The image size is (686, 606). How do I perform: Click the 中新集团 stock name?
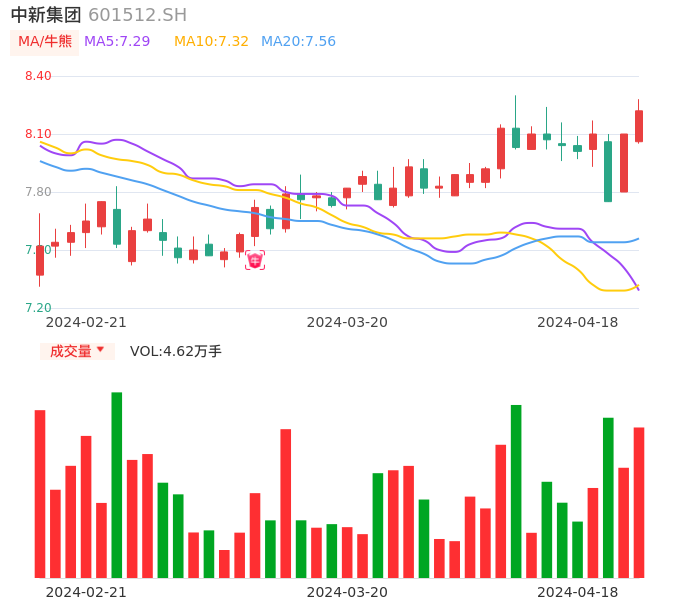(x=46, y=15)
